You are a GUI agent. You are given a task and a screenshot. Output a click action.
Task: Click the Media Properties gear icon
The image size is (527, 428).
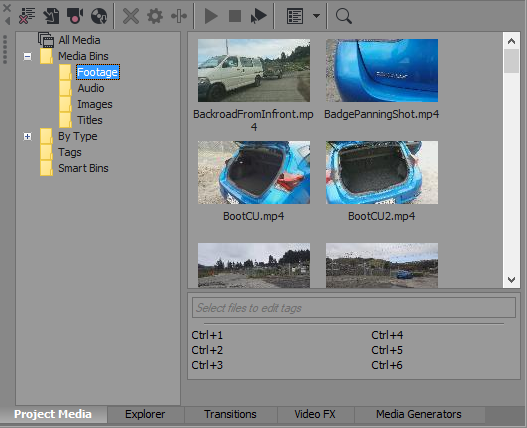point(155,16)
